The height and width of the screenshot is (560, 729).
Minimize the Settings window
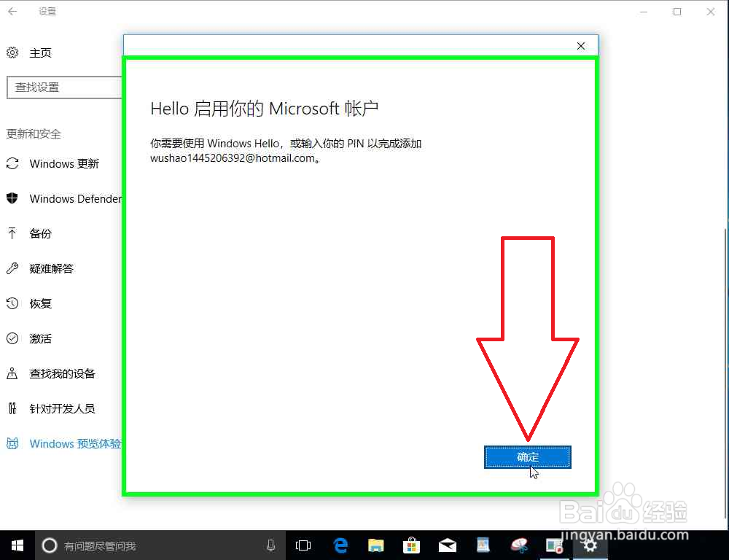click(644, 12)
